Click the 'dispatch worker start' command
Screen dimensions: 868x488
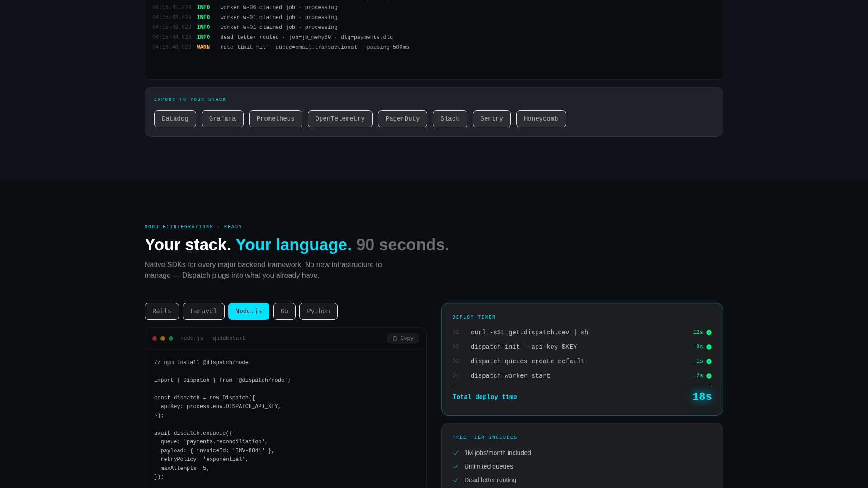pos(510,376)
